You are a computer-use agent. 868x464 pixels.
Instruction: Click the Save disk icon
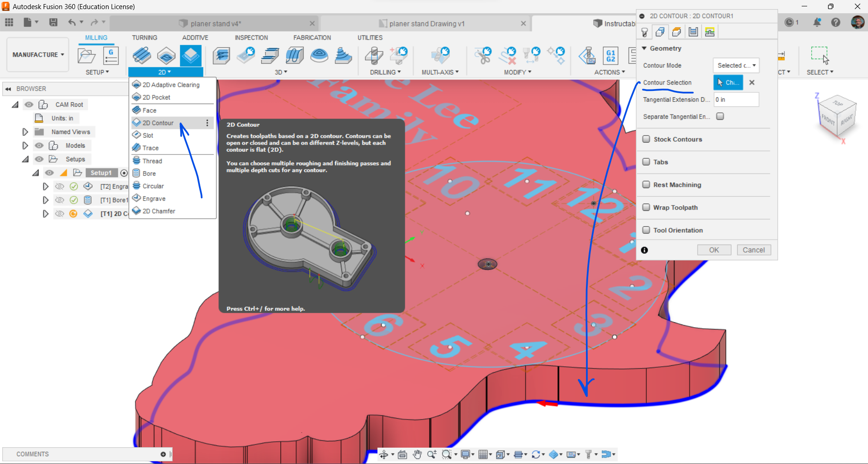53,22
